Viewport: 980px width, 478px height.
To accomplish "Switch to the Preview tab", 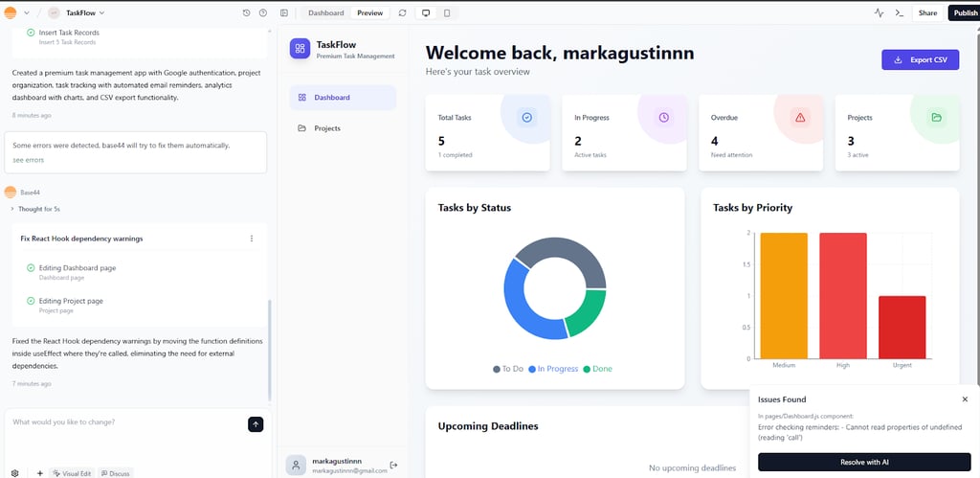I will pyautogui.click(x=370, y=12).
